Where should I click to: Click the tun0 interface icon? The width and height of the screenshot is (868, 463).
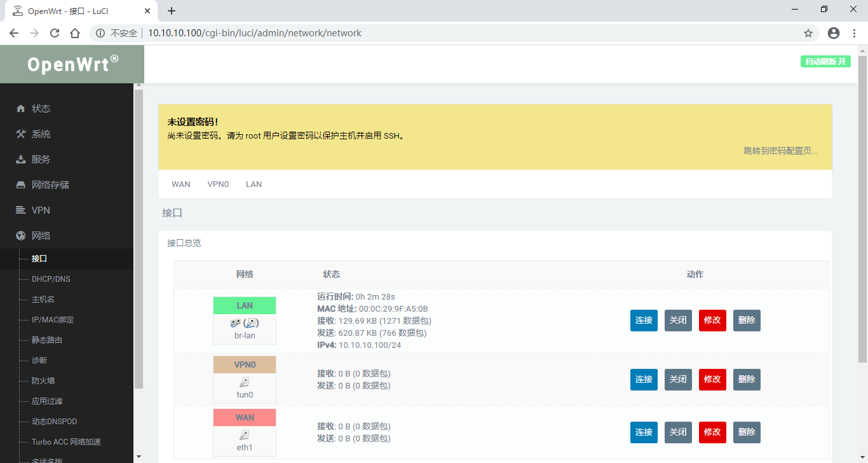point(245,382)
